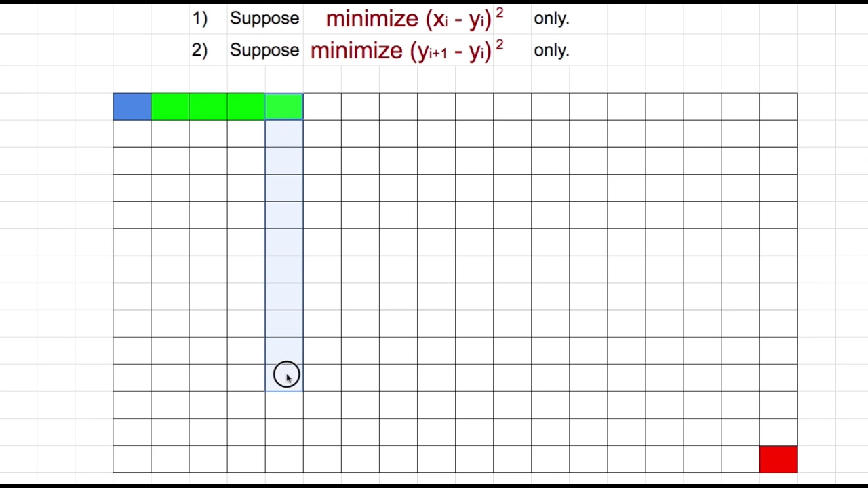
Task: Click the empty cell directly above red cell
Action: [x=778, y=432]
